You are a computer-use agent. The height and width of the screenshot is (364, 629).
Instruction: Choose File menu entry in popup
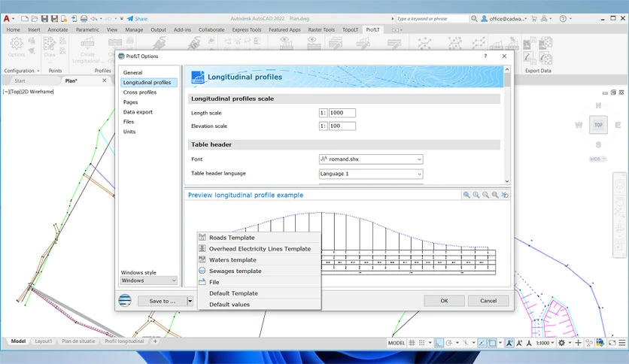tap(259, 282)
